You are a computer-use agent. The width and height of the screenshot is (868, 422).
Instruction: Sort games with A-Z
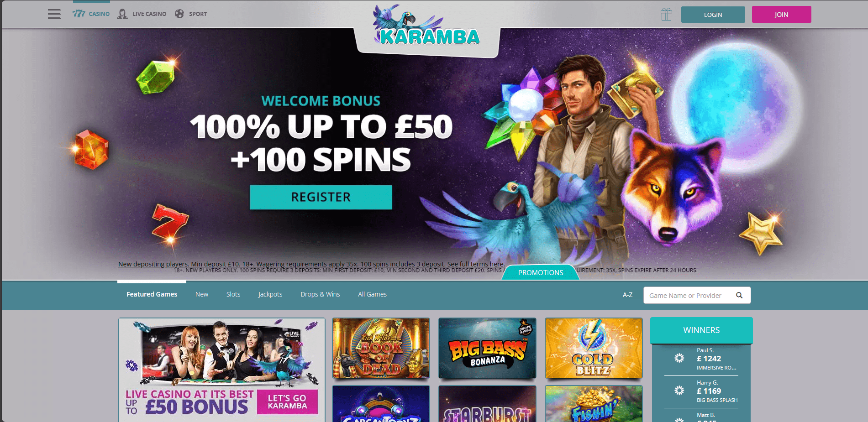[x=628, y=295]
